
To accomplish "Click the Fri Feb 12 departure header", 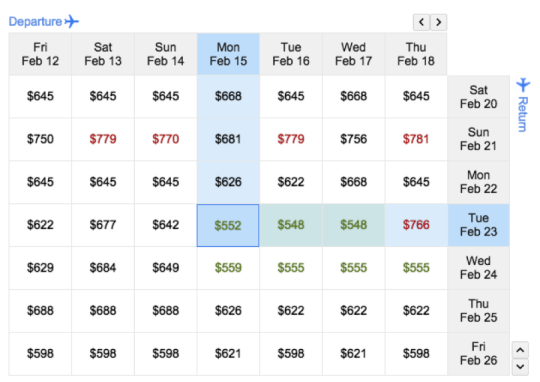I will tap(40, 54).
